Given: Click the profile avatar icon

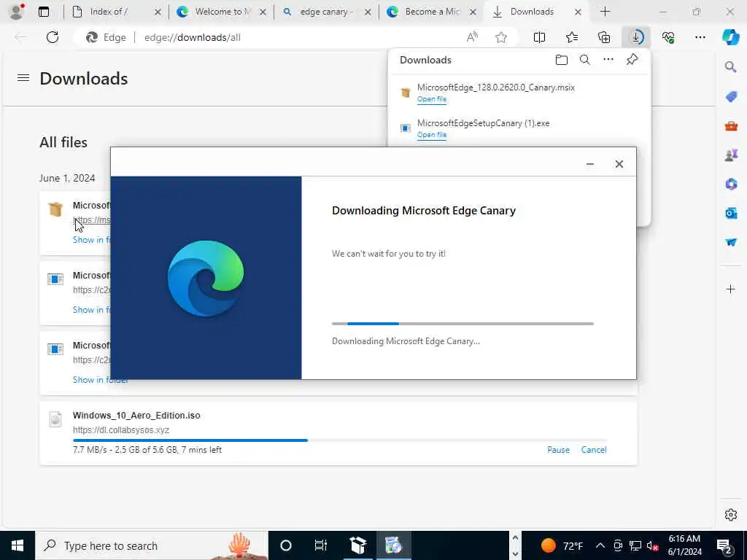Looking at the screenshot, I should 17,12.
